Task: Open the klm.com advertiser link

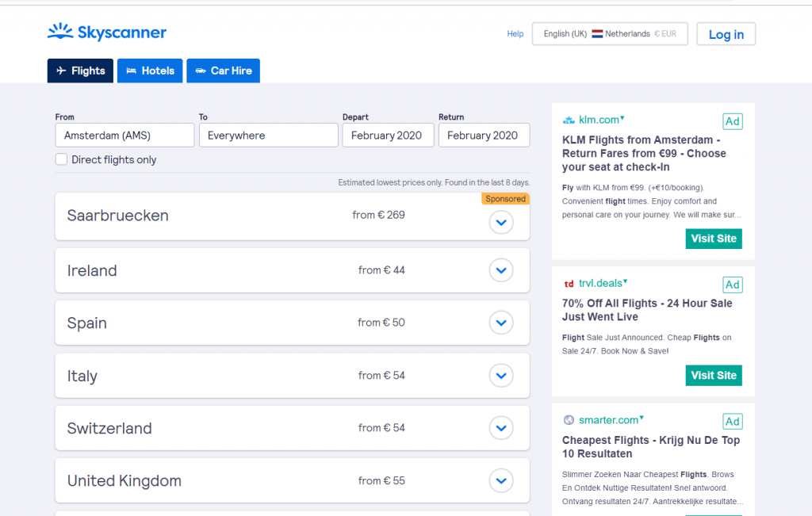Action: pos(599,120)
